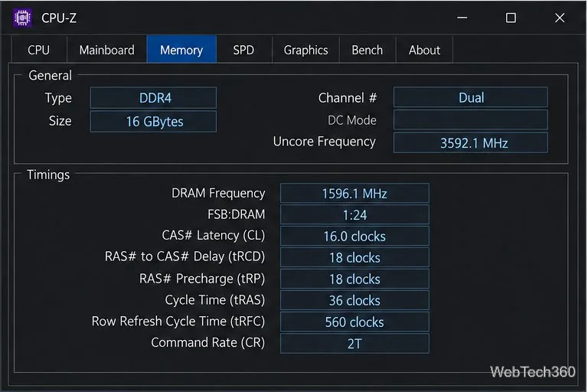Viewport: 588px width, 392px height.
Task: Click the Row Refresh Cycle Time label
Action: point(178,322)
